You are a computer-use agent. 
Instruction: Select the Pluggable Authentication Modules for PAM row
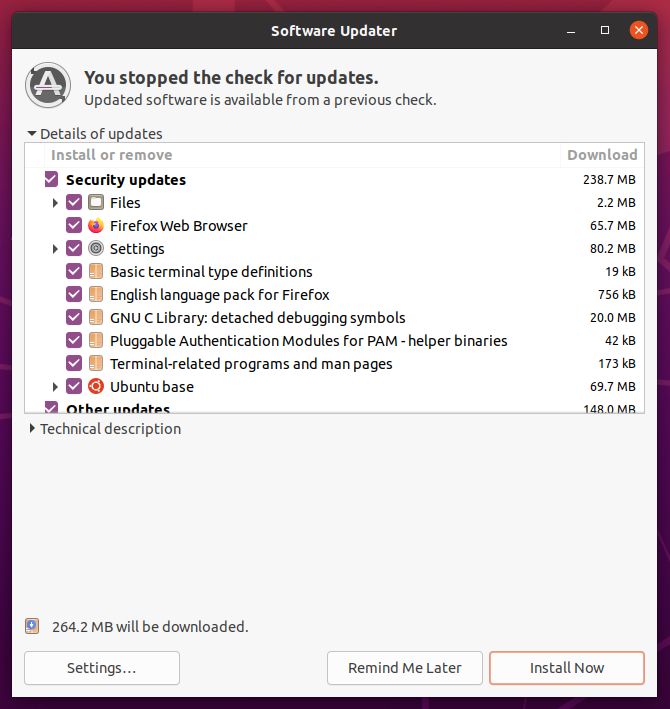[x=308, y=341]
